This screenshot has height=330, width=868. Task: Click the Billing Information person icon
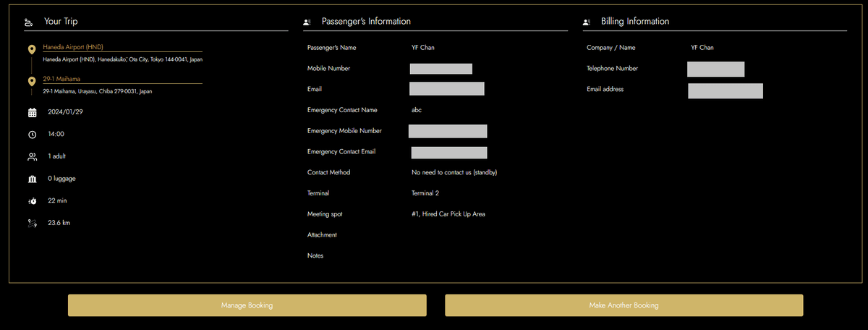coord(587,22)
